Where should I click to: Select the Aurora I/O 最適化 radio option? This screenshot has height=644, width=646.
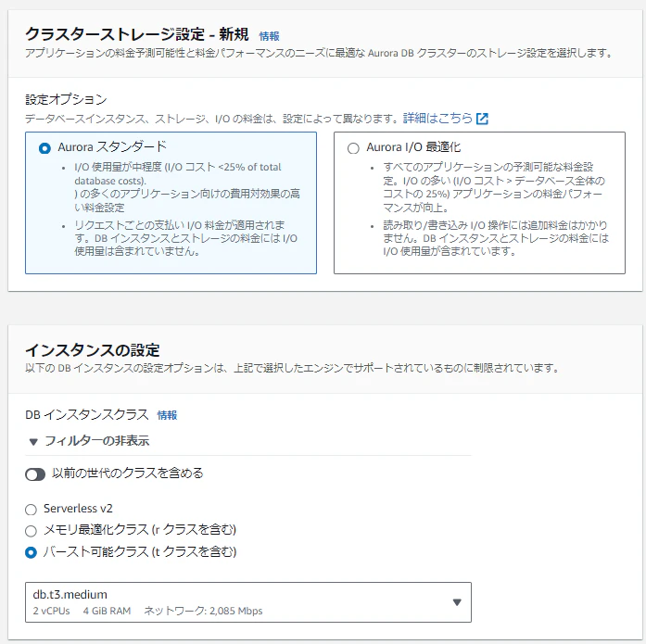[353, 148]
